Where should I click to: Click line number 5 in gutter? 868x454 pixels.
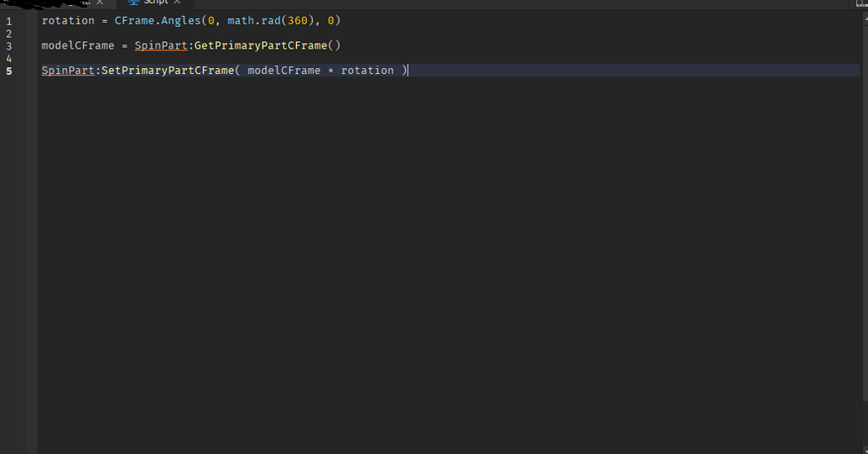click(9, 70)
